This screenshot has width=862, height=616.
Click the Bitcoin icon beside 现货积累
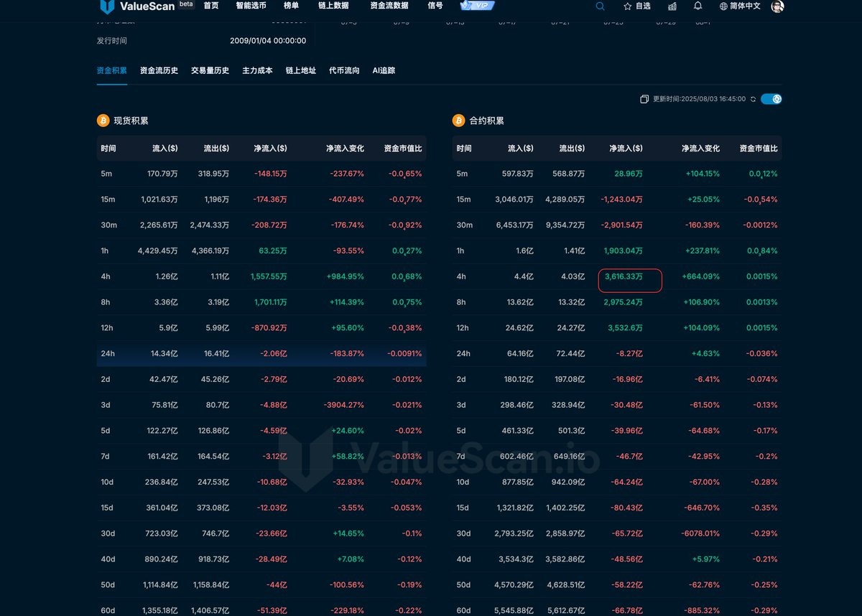tap(103, 121)
